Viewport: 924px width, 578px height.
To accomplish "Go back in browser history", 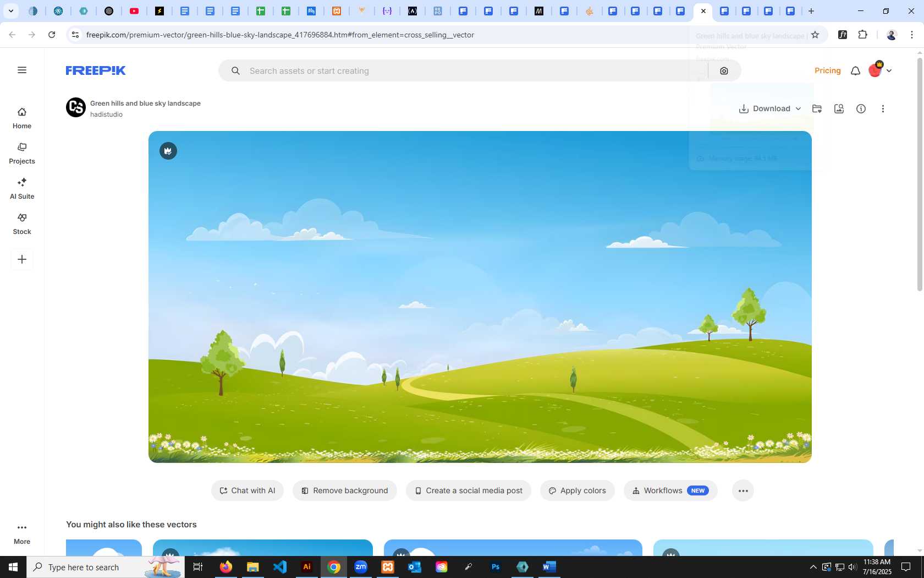I will (x=12, y=35).
